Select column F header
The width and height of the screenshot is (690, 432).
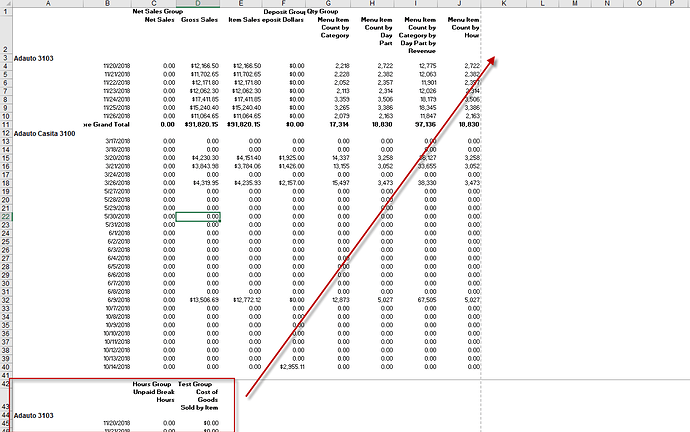(284, 4)
